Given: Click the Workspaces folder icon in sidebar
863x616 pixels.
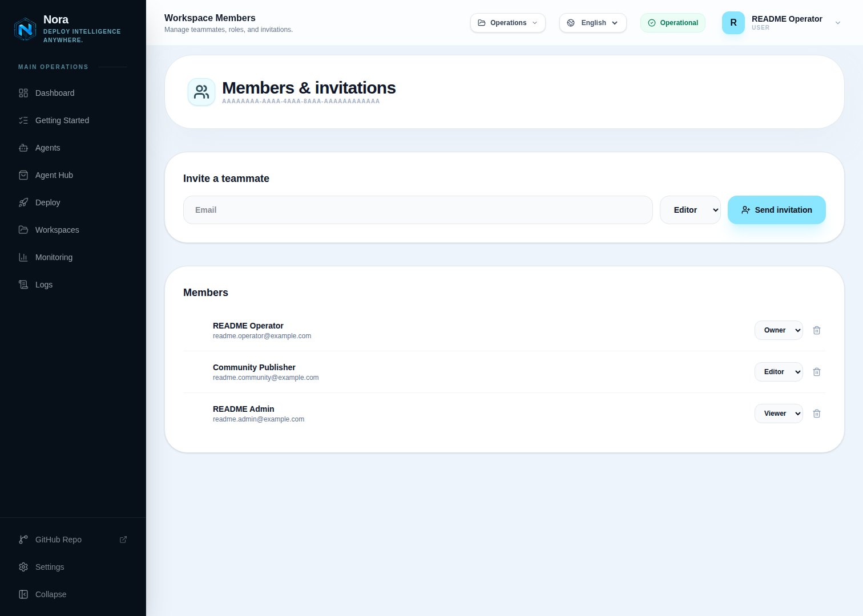Looking at the screenshot, I should point(23,230).
